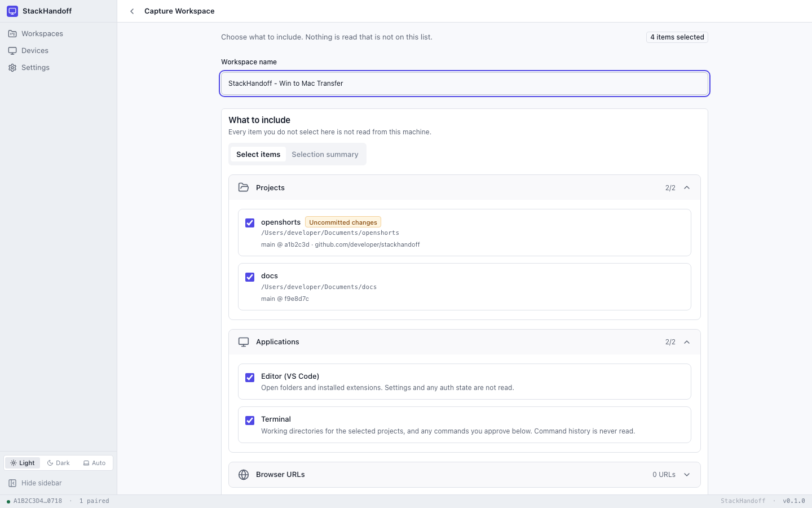The height and width of the screenshot is (508, 812).
Task: Click the Hide sidebar button
Action: tap(59, 483)
